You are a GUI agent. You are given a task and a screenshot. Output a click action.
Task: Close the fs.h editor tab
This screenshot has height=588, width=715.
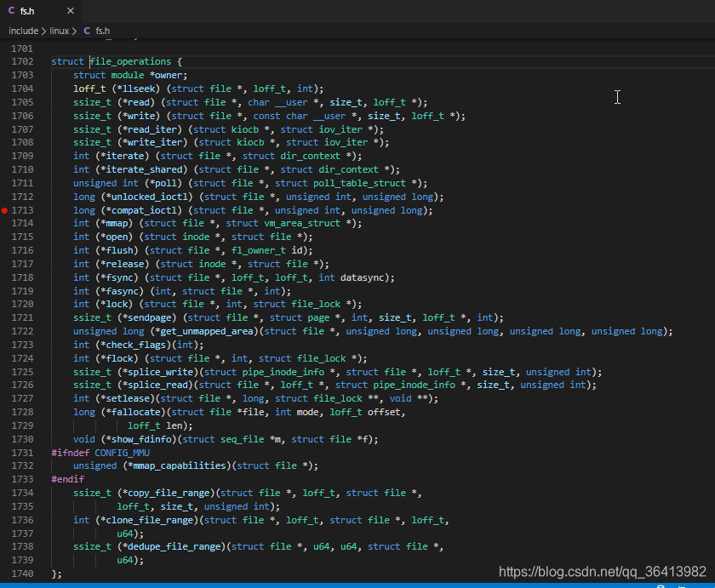click(70, 10)
